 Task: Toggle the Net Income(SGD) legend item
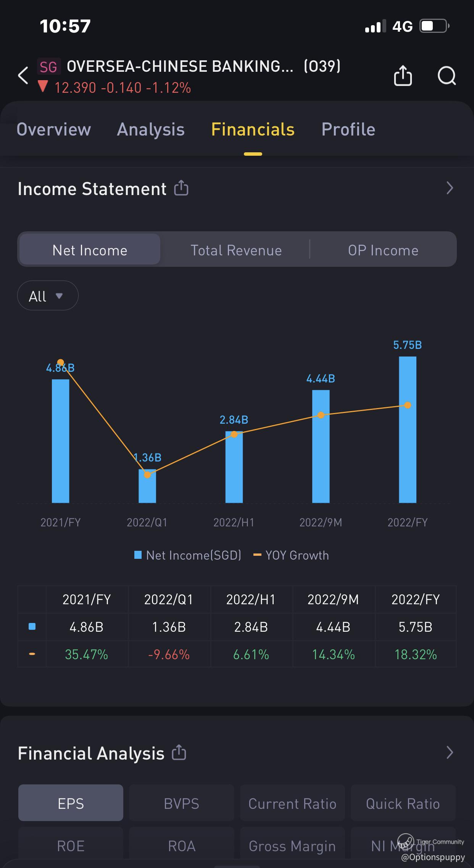coord(188,555)
